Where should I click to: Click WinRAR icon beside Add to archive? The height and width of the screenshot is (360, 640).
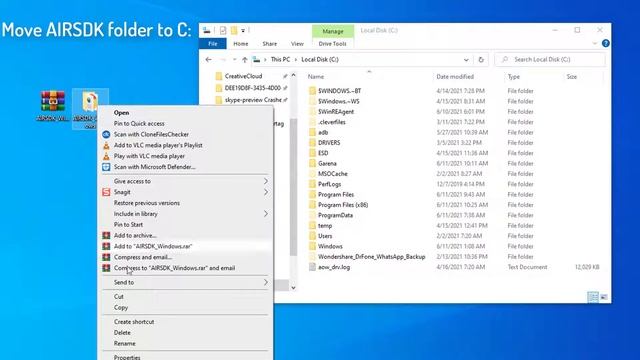(106, 236)
